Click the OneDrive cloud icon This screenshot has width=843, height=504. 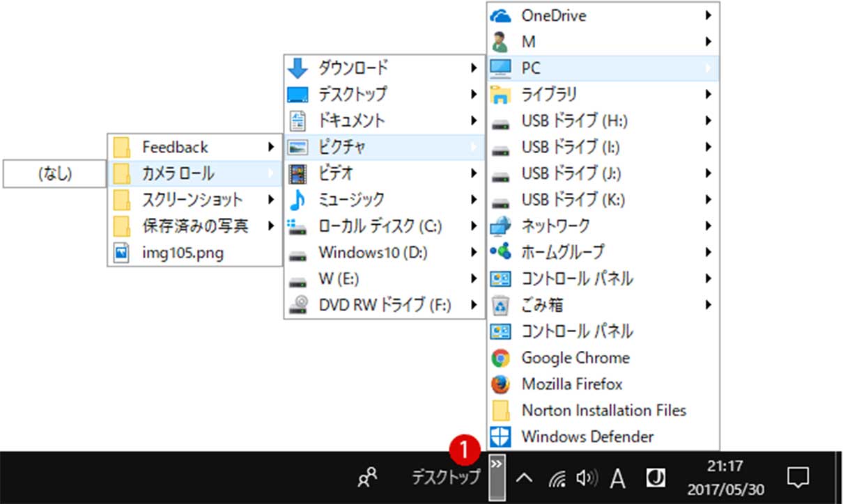[501, 15]
